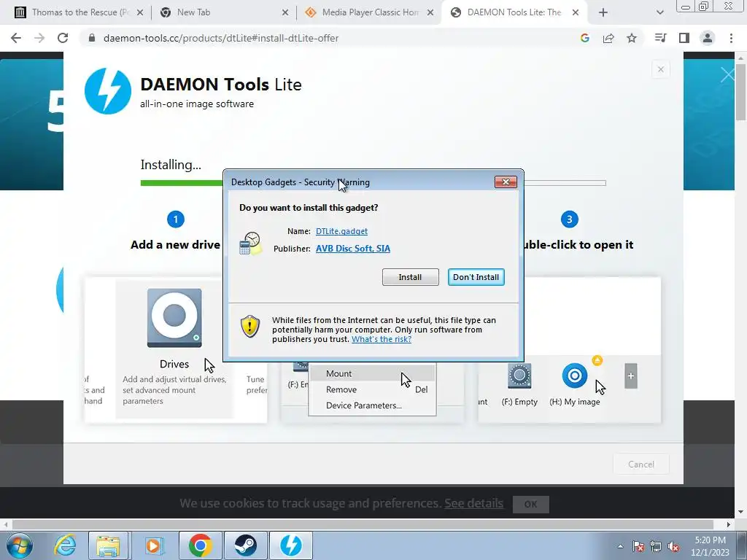The height and width of the screenshot is (560, 747).
Task: Reload the current page
Action: (x=63, y=38)
